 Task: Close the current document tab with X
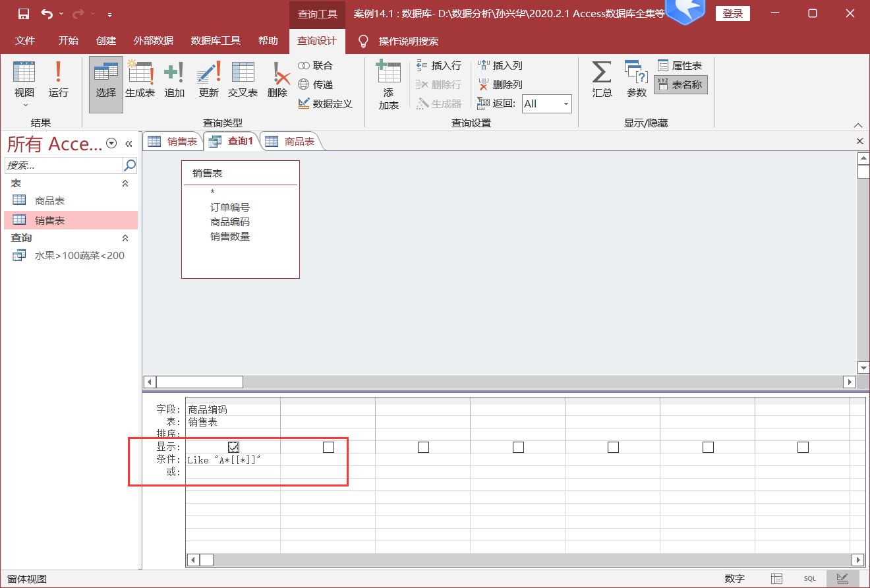(x=859, y=141)
